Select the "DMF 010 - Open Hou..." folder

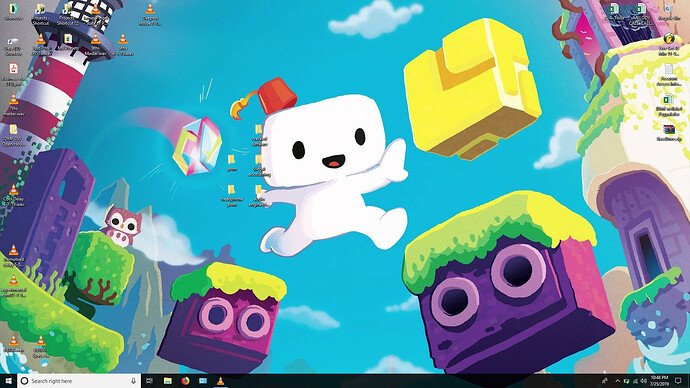14,135
